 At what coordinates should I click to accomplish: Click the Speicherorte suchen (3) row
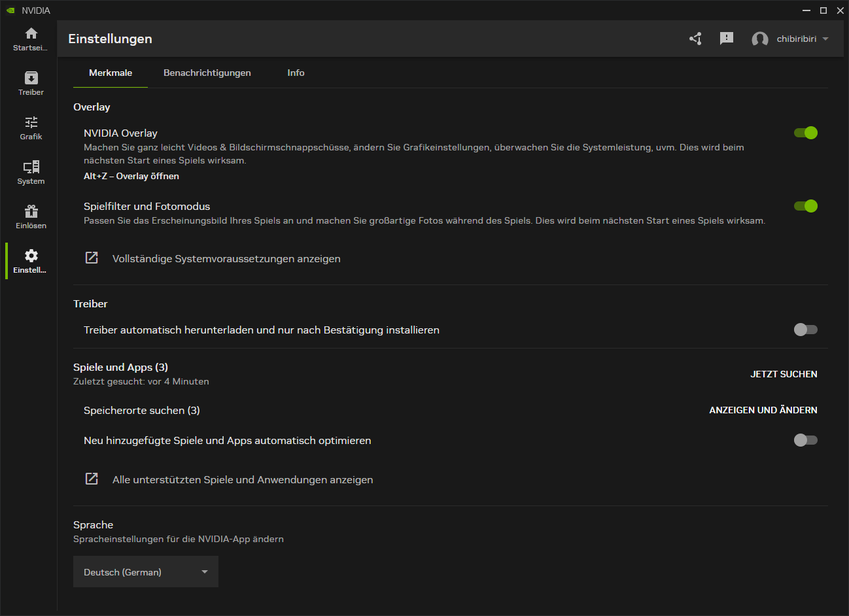coord(142,411)
